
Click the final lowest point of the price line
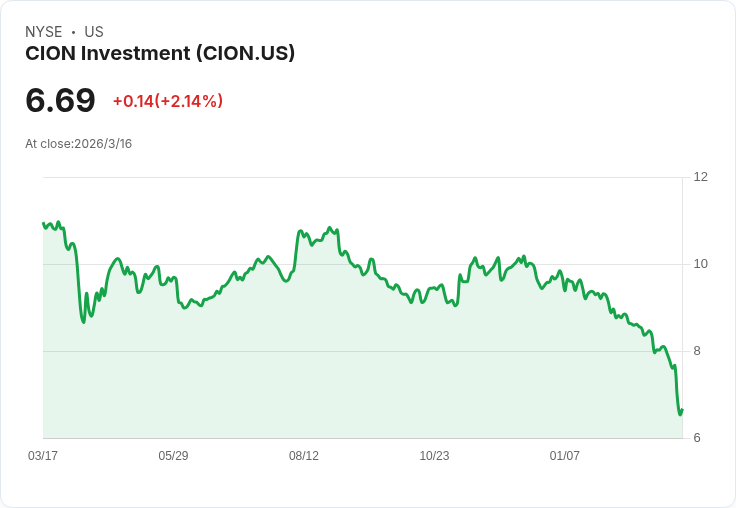click(x=680, y=414)
